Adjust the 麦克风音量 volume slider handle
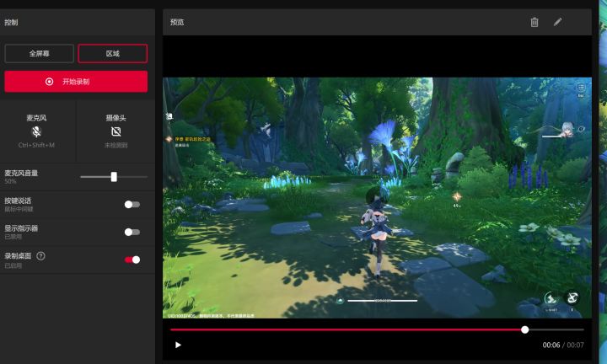 pos(114,177)
